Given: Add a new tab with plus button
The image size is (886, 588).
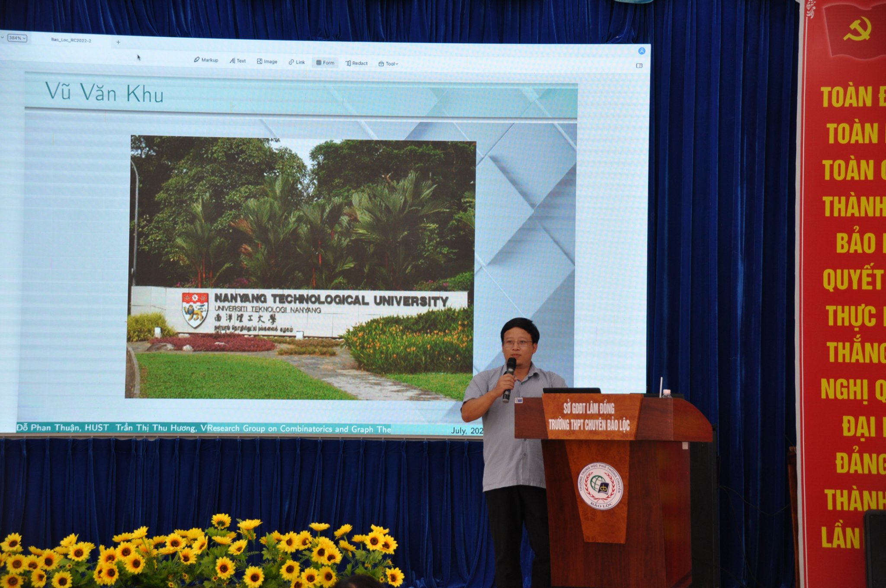Looking at the screenshot, I should coord(118,42).
